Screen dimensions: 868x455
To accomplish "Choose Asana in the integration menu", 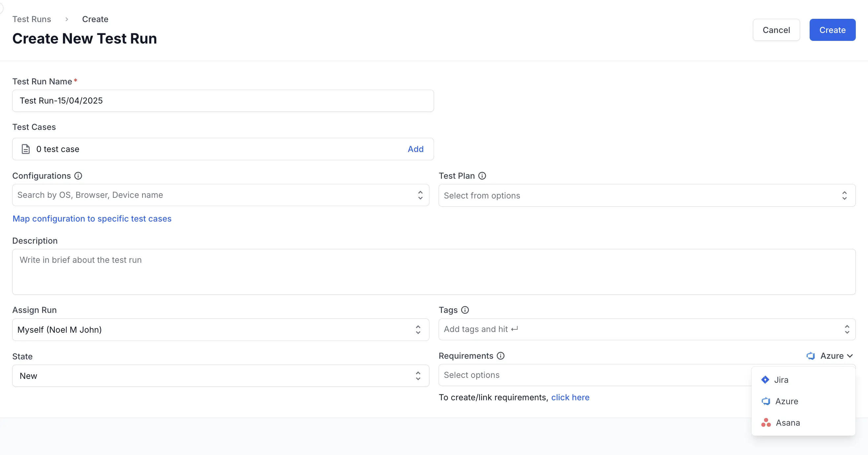I will 788,423.
